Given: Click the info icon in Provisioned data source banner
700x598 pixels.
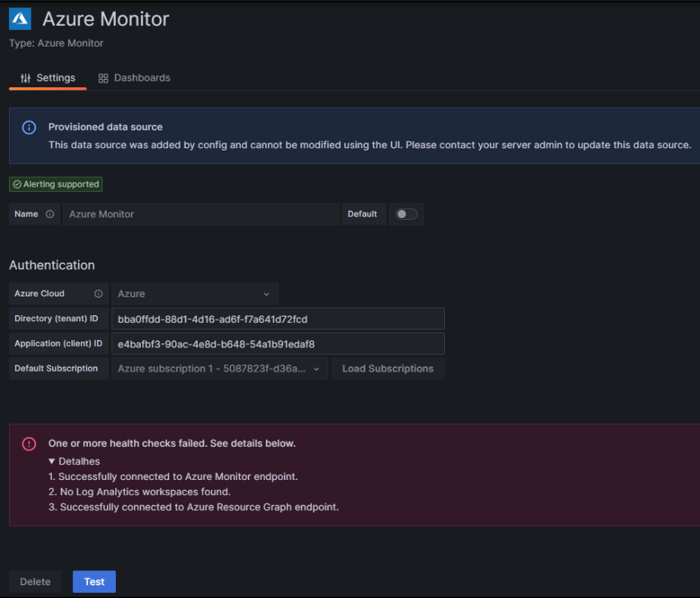Looking at the screenshot, I should click(29, 128).
